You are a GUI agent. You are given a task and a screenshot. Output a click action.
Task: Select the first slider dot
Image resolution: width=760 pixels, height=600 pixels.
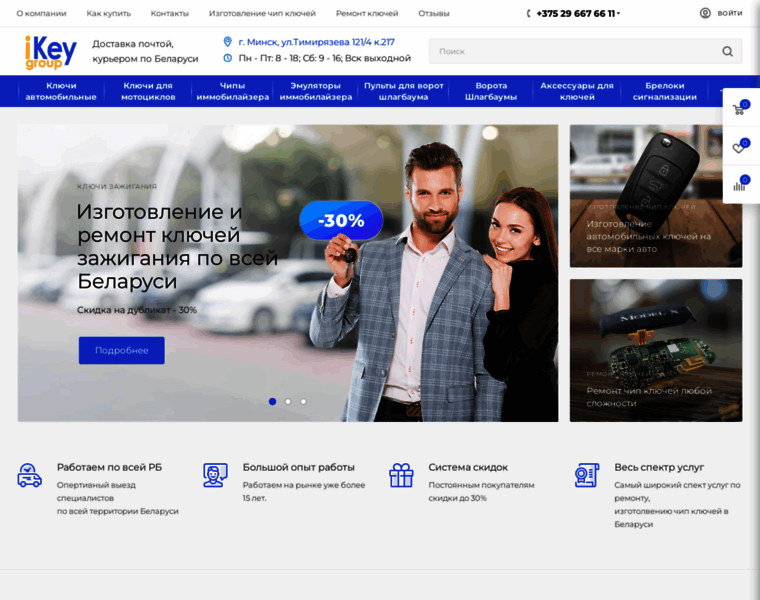(x=272, y=401)
